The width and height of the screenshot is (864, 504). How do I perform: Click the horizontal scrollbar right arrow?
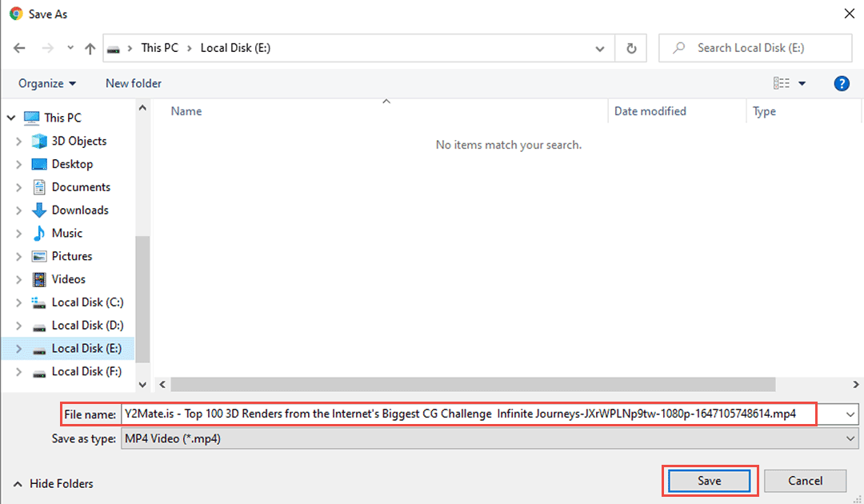coord(856,385)
